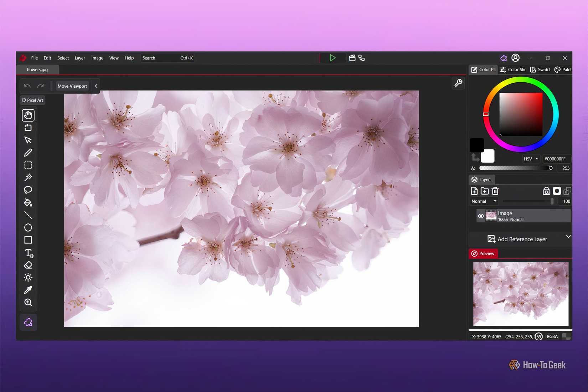This screenshot has width=588, height=392.
Task: Click the black primary color swatch
Action: click(476, 145)
